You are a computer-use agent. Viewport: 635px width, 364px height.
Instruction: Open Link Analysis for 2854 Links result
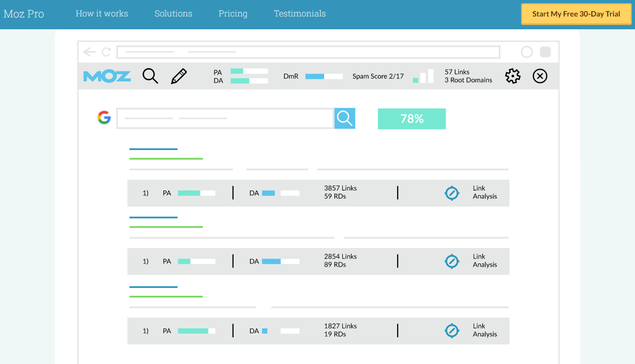(485, 261)
